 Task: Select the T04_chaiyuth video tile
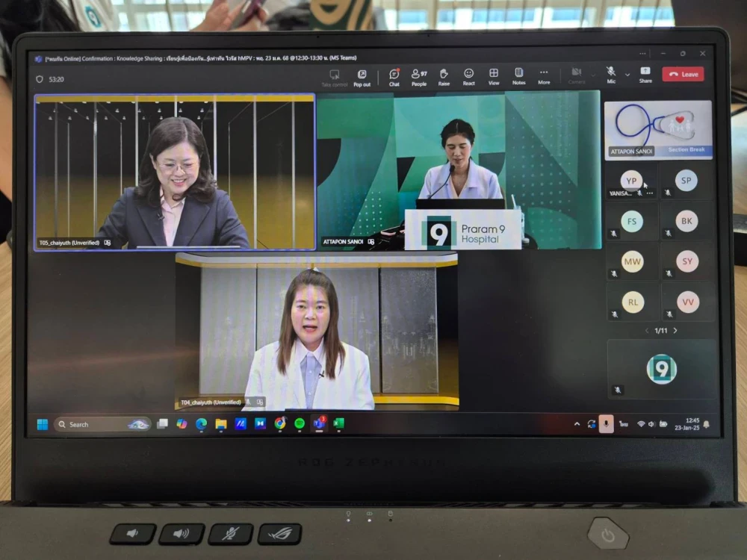(317, 332)
